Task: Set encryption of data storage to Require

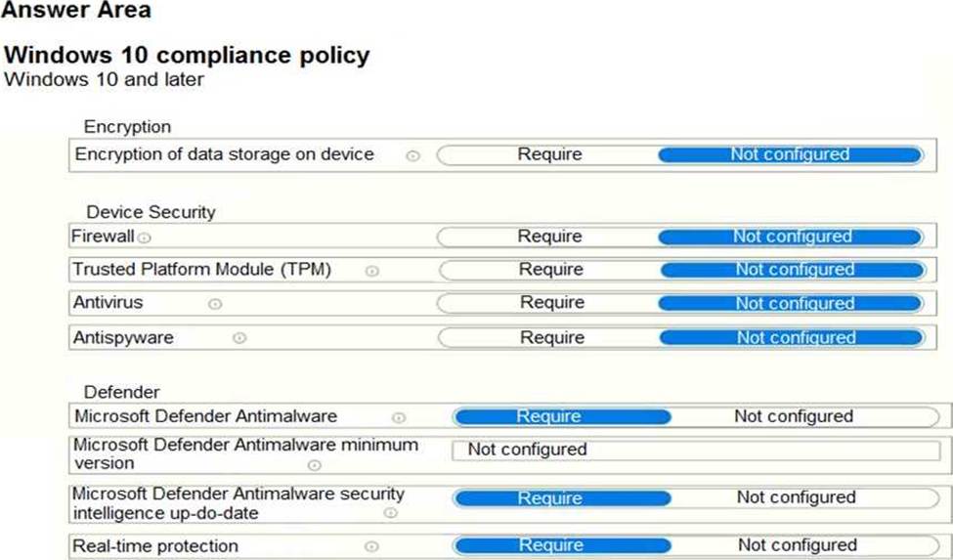Action: tap(549, 154)
